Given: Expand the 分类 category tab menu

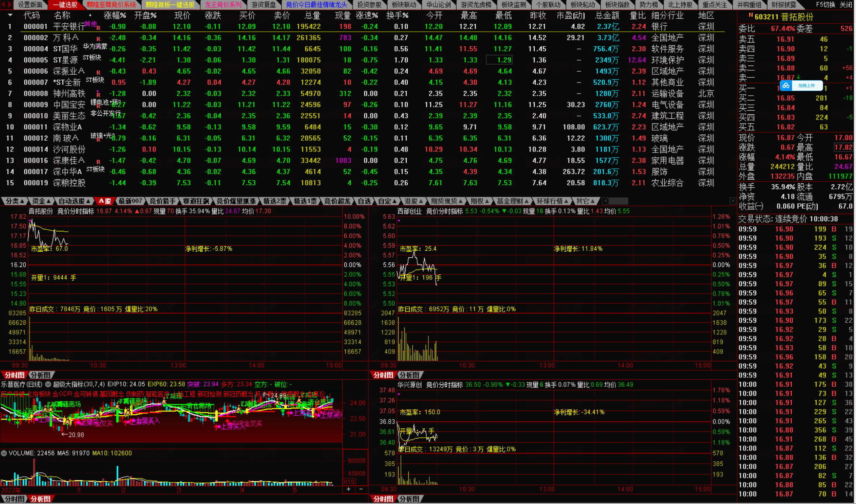Looking at the screenshot, I should 14,201.
